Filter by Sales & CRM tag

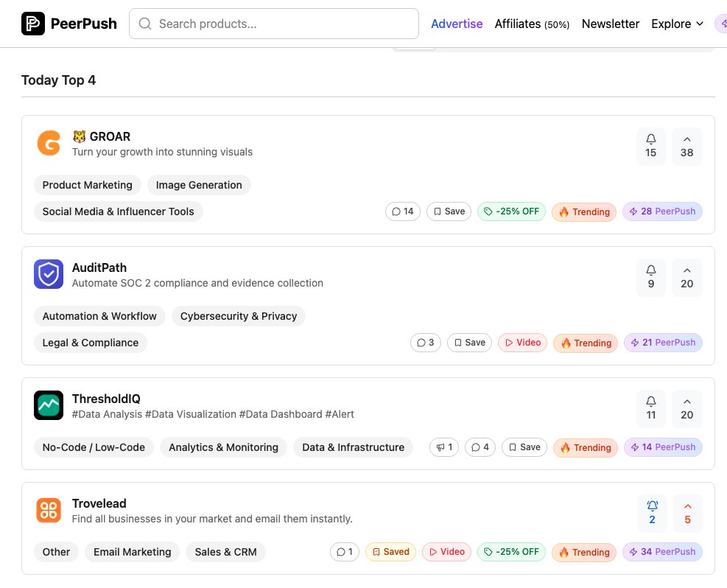pyautogui.click(x=226, y=552)
